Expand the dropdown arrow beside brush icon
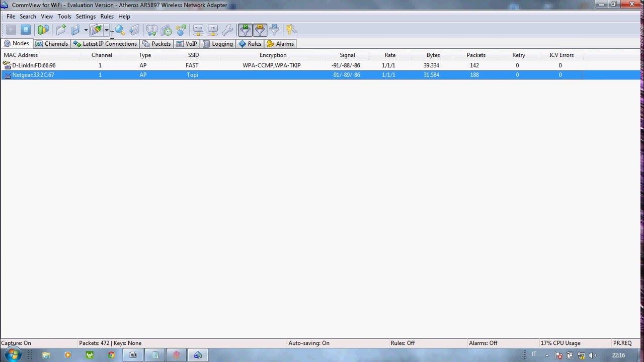The height and width of the screenshot is (362, 644). click(107, 30)
